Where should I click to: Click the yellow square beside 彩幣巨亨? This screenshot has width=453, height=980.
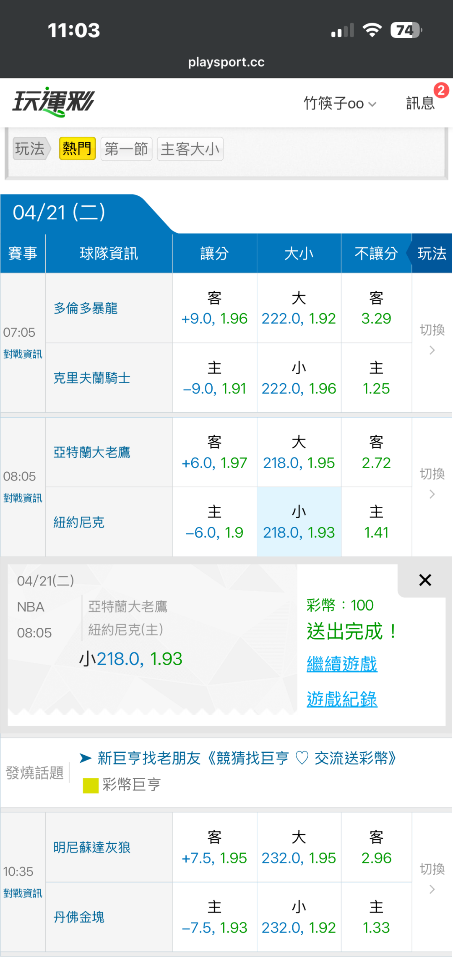click(x=90, y=785)
